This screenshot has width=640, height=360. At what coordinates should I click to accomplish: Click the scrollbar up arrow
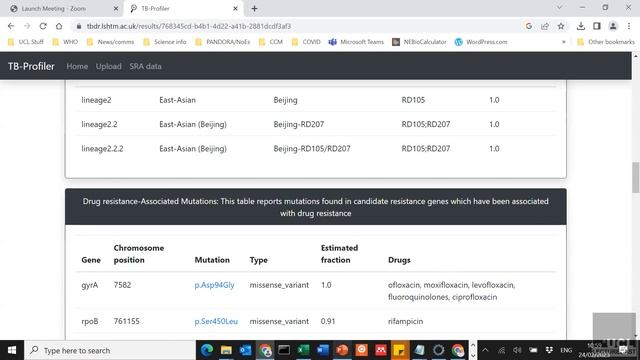636,56
